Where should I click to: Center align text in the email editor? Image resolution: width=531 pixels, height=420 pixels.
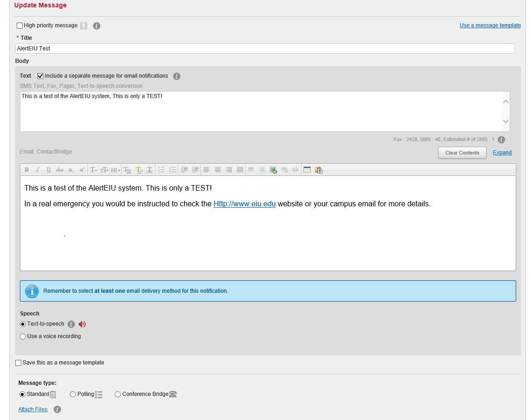217,170
